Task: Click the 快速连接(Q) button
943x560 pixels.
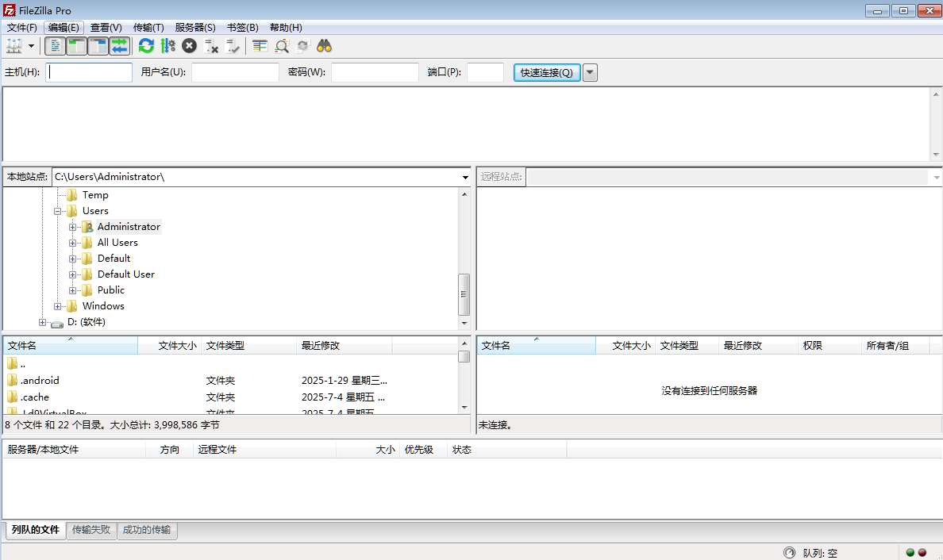Action: (x=546, y=71)
